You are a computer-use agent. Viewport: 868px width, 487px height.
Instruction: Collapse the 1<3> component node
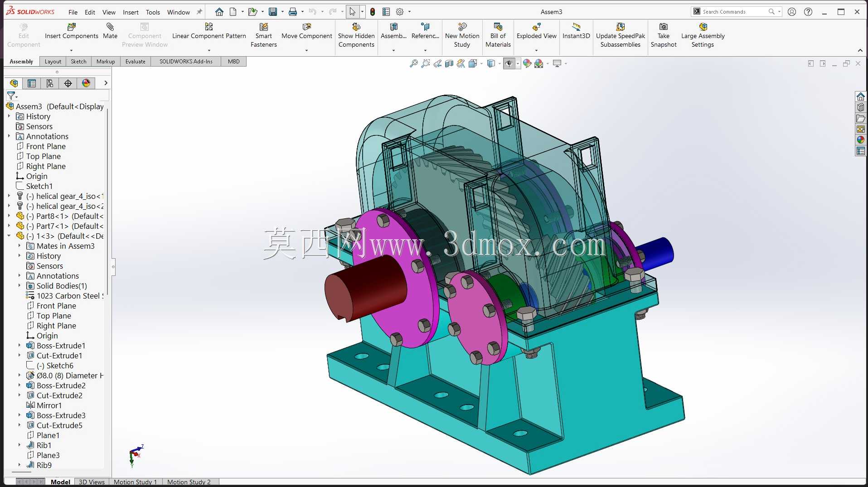point(9,236)
